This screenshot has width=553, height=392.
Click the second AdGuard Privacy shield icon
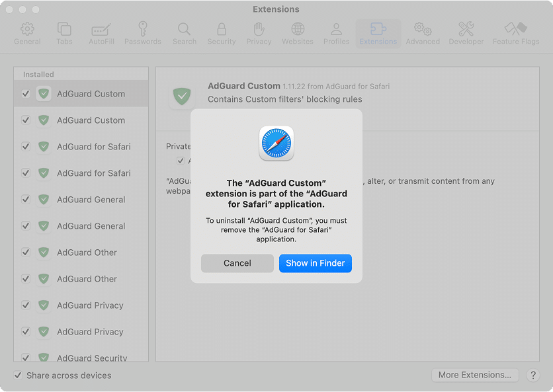pyautogui.click(x=44, y=332)
